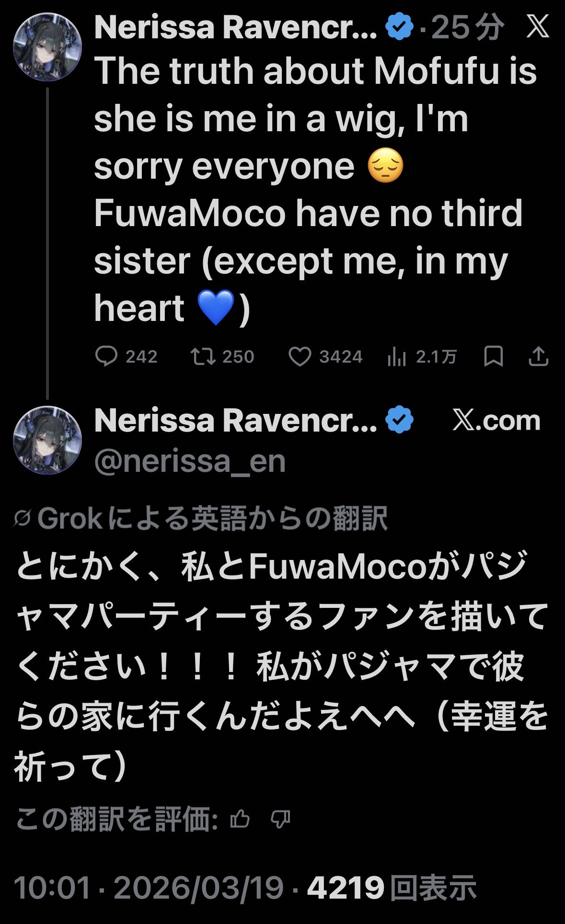565x924 pixels.
Task: Bookmark the tweet about Mofufu
Action: [x=493, y=357]
